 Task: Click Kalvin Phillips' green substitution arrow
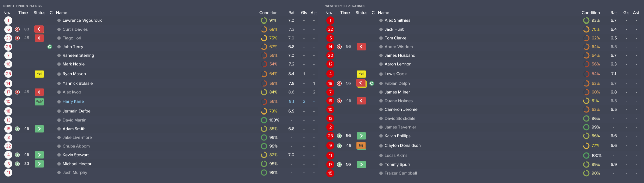[361, 136]
